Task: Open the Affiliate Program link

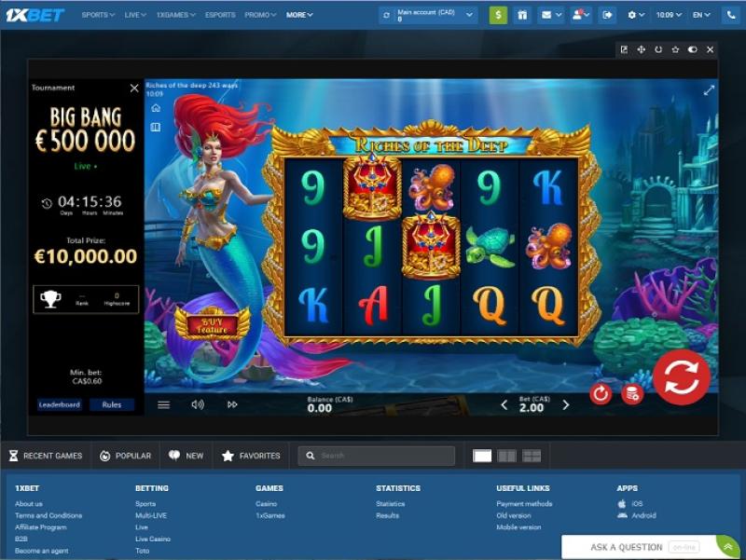Action: (41, 527)
